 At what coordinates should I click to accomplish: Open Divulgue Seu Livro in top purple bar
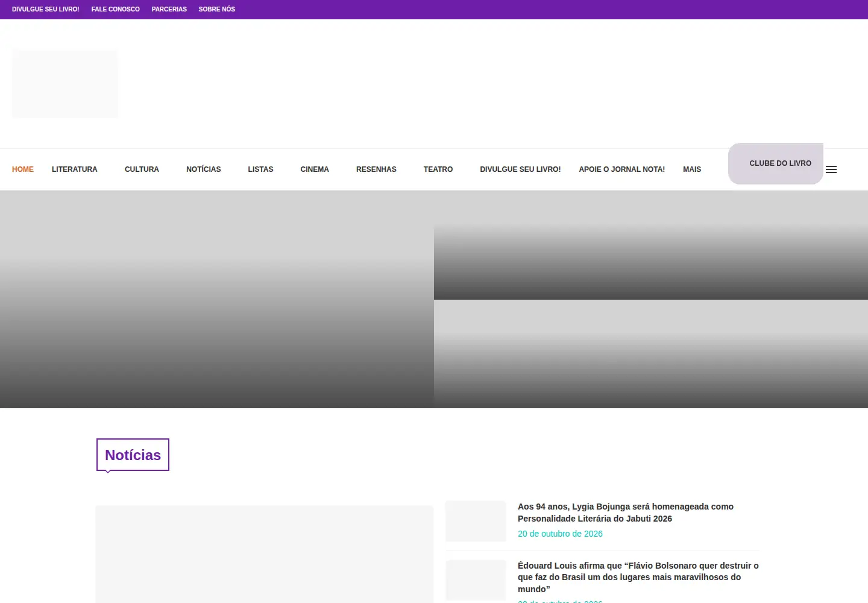(x=46, y=9)
